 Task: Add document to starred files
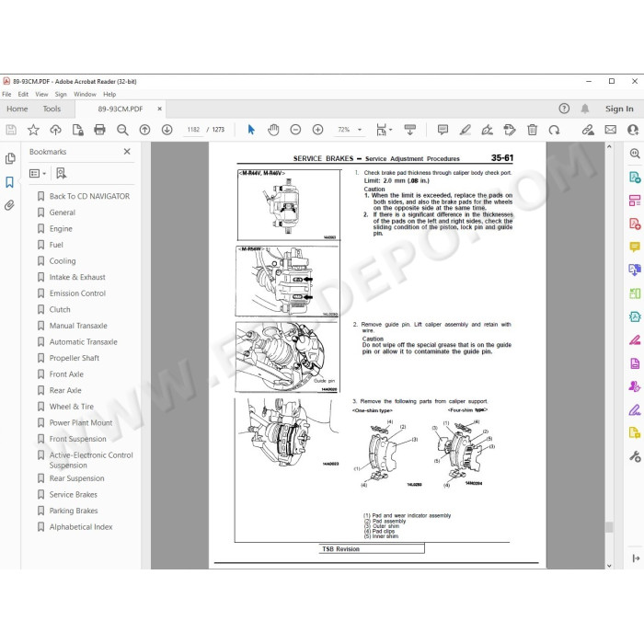(x=33, y=131)
